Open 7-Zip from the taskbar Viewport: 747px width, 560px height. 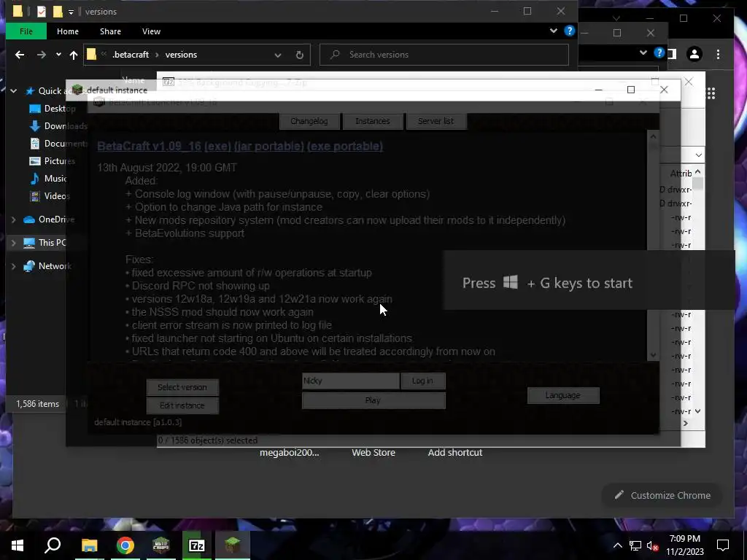pos(197,545)
